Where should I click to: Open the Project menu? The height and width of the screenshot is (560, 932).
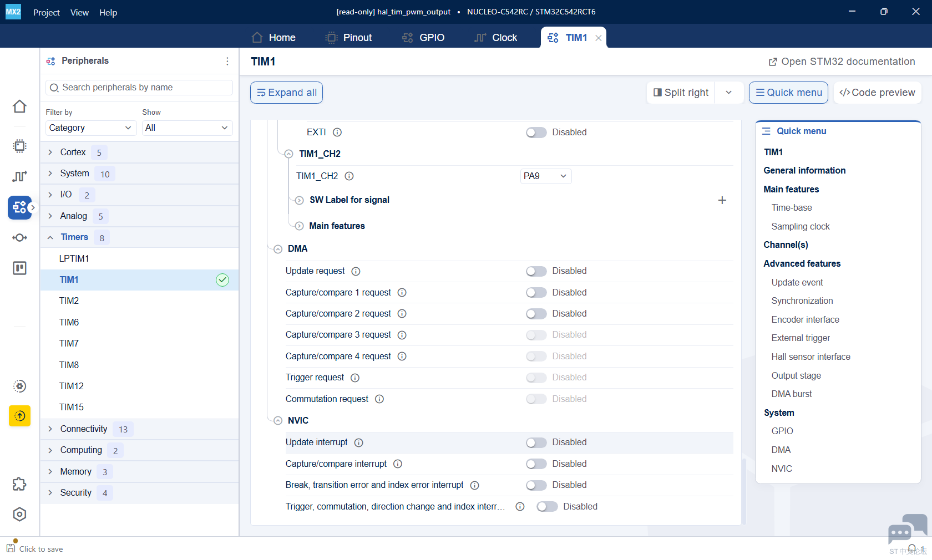tap(46, 12)
